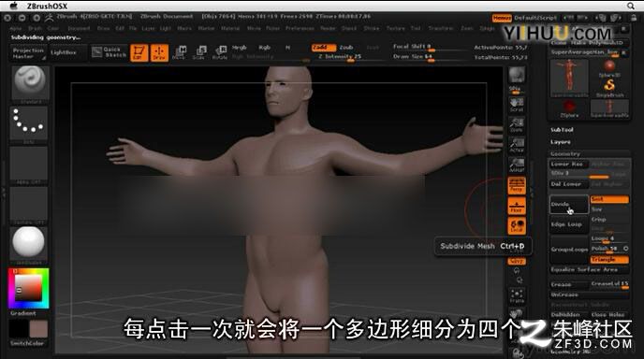Image resolution: width=644 pixels, height=359 pixels.
Task: Adjust the Z Intensity slider
Action: (340, 57)
